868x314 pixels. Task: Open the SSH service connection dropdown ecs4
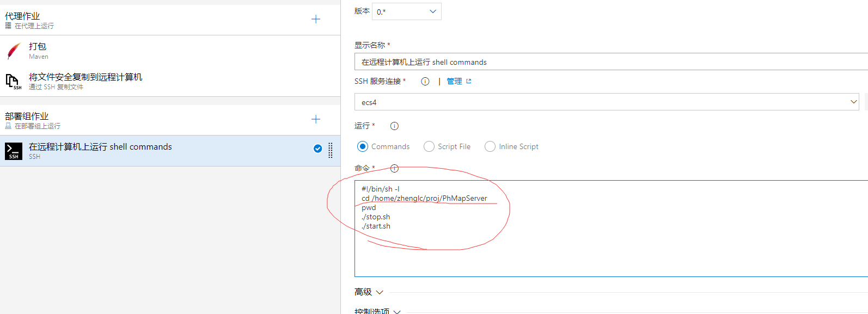[607, 102]
